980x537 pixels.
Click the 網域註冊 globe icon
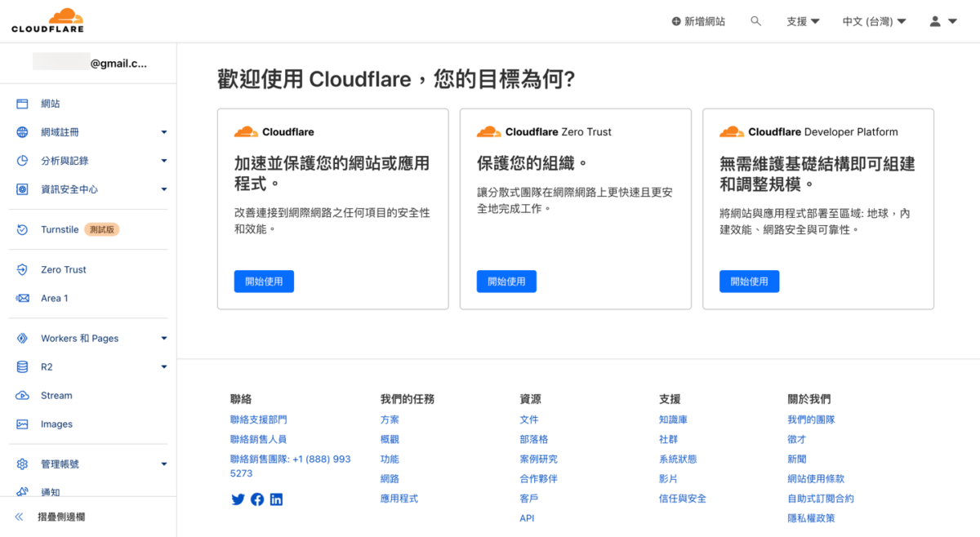coord(23,132)
